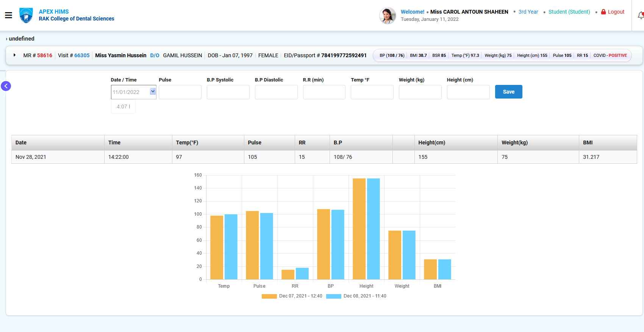Click the red Logout lock icon

[x=603, y=12]
